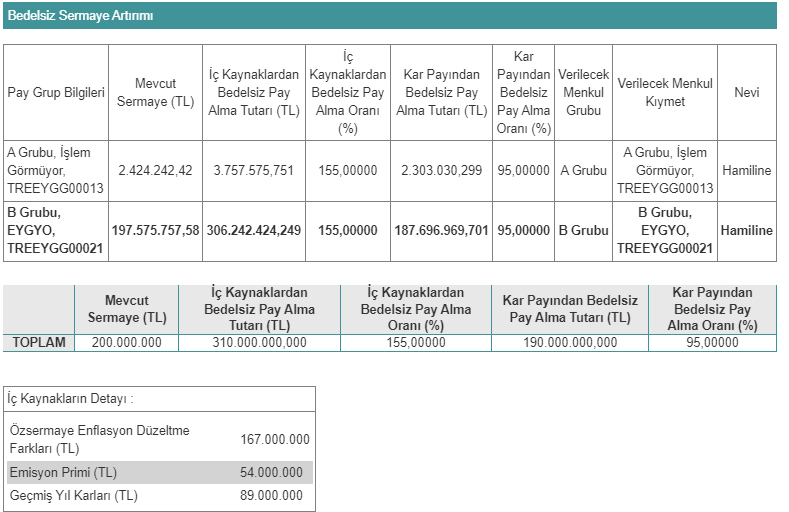Click the bold 197.575.757,58 capital value
789x512 pixels.
[x=155, y=231]
